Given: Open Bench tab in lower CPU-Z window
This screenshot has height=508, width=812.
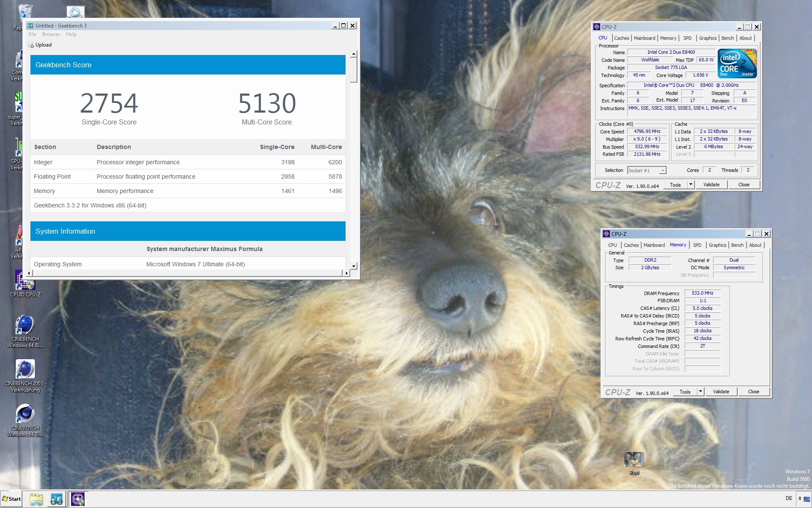Looking at the screenshot, I should (737, 245).
